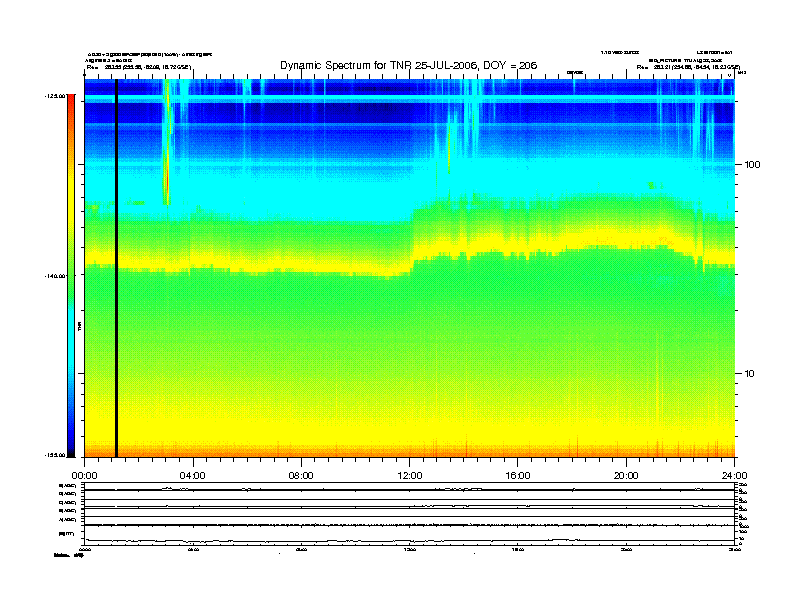792x612 pixels.
Task: Click the "10" frequency axis label
Action: pos(750,374)
